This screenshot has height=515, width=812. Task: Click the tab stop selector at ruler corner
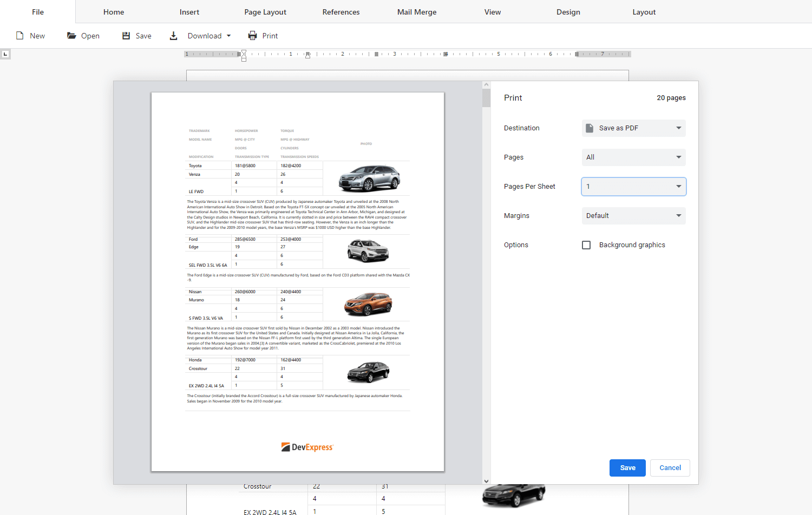(5, 54)
